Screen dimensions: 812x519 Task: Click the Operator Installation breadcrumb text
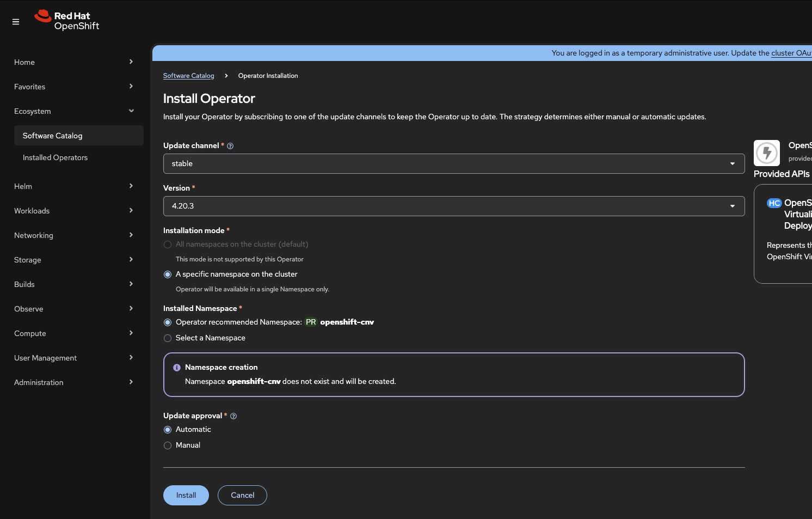[268, 76]
